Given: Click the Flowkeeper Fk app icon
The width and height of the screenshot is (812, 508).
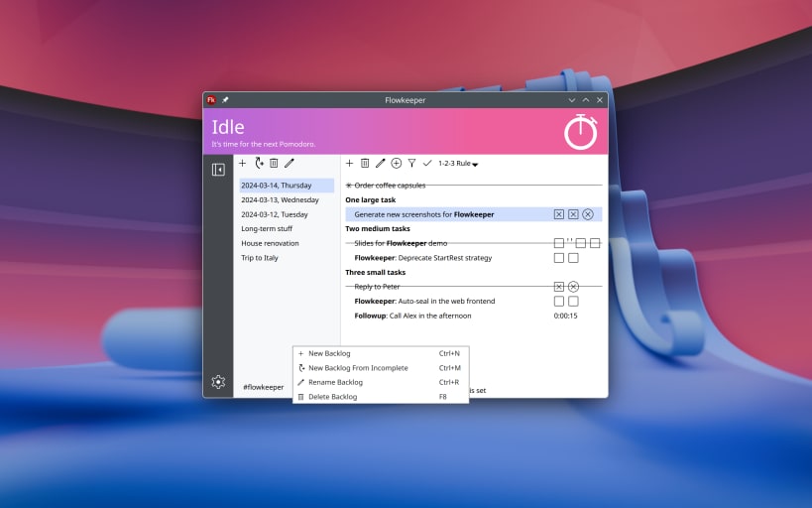Looking at the screenshot, I should pos(211,100).
